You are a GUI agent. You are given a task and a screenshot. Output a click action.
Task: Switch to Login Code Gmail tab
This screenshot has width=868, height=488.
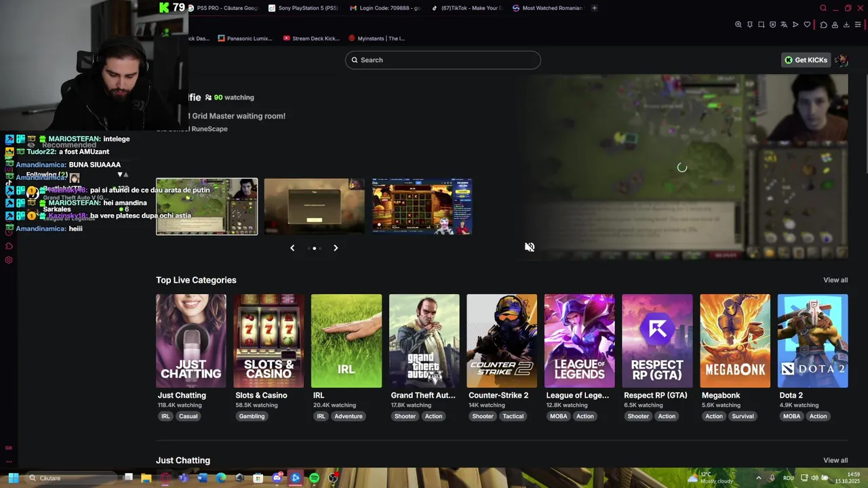pos(385,8)
